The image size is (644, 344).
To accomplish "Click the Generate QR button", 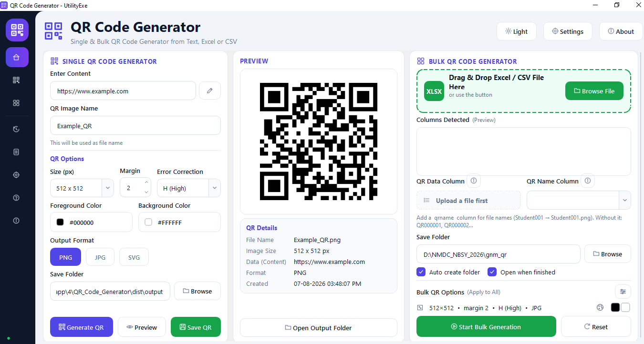I will point(81,327).
